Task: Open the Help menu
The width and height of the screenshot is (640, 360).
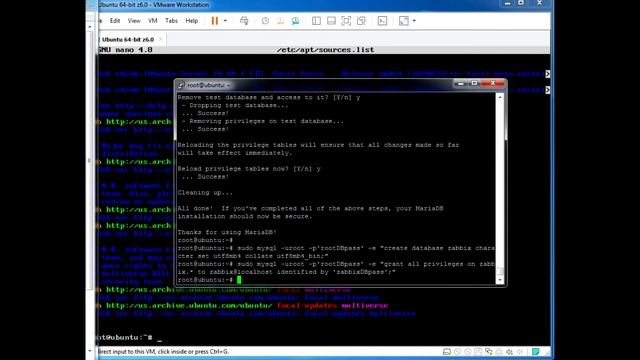Action: (191, 21)
